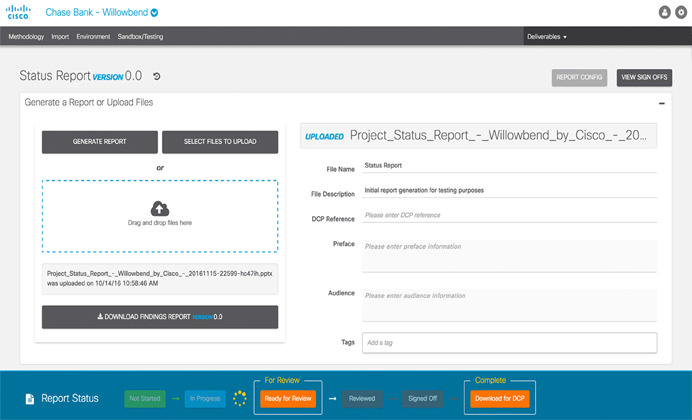Click the Report Config button
This screenshot has height=420, width=692.
coord(579,78)
